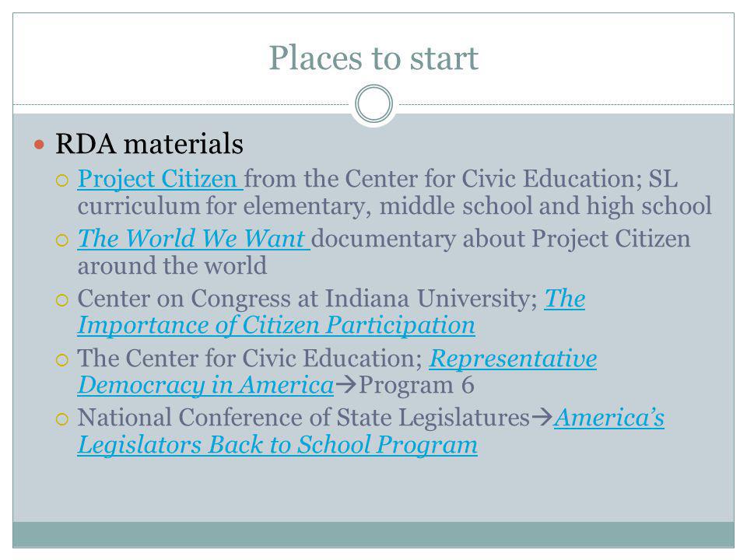Click the arrow symbol before Program 6
747x560 pixels.
coord(345,385)
